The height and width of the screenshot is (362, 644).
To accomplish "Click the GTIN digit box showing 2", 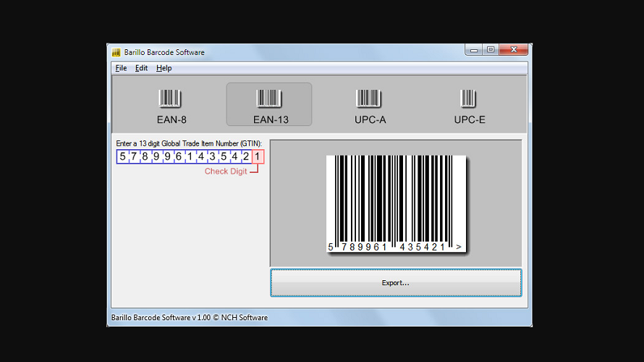I will [246, 156].
